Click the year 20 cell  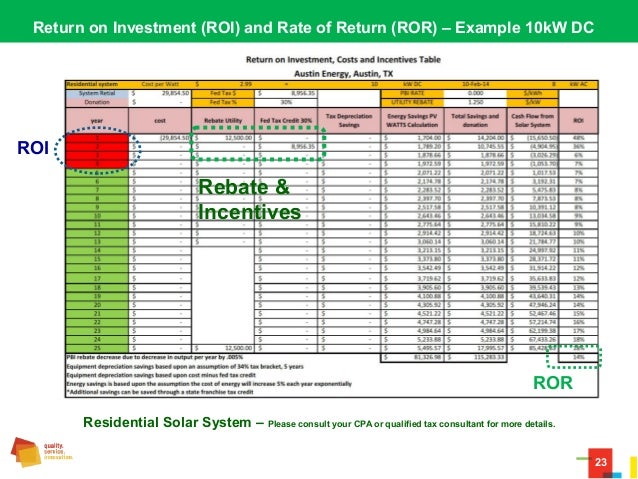tap(97, 305)
